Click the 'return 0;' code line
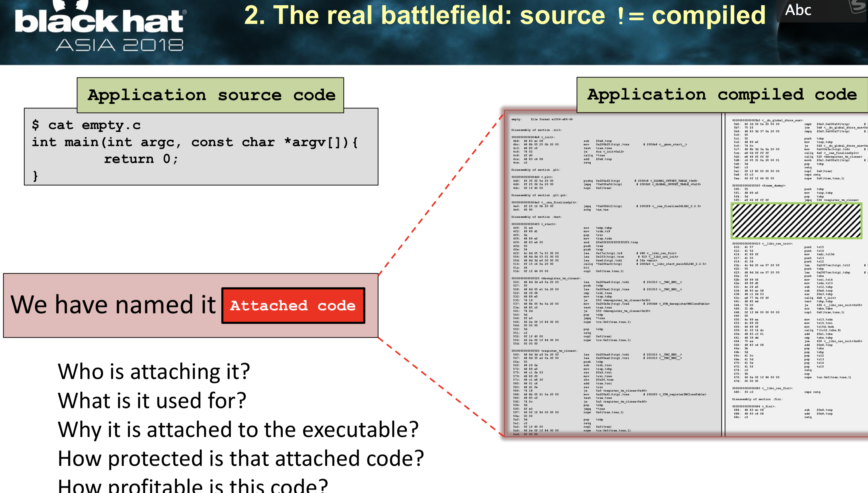Image resolution: width=868 pixels, height=493 pixels. (x=141, y=159)
